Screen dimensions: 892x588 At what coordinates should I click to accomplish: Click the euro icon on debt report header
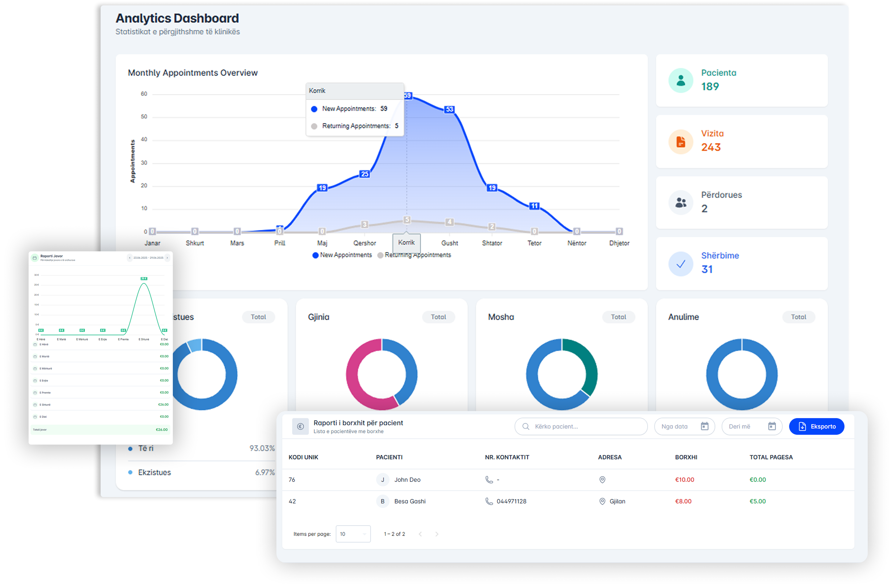pos(300,426)
